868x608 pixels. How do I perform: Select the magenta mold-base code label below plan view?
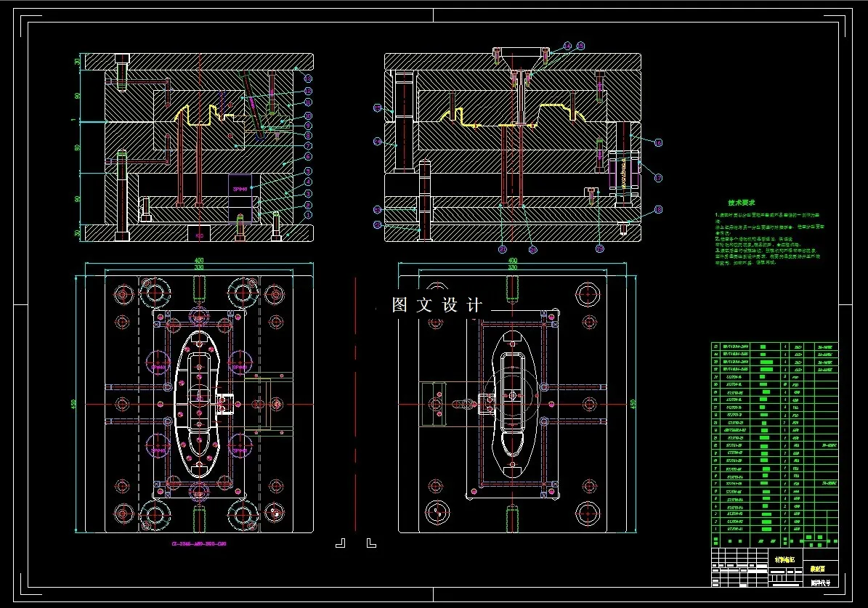click(199, 544)
